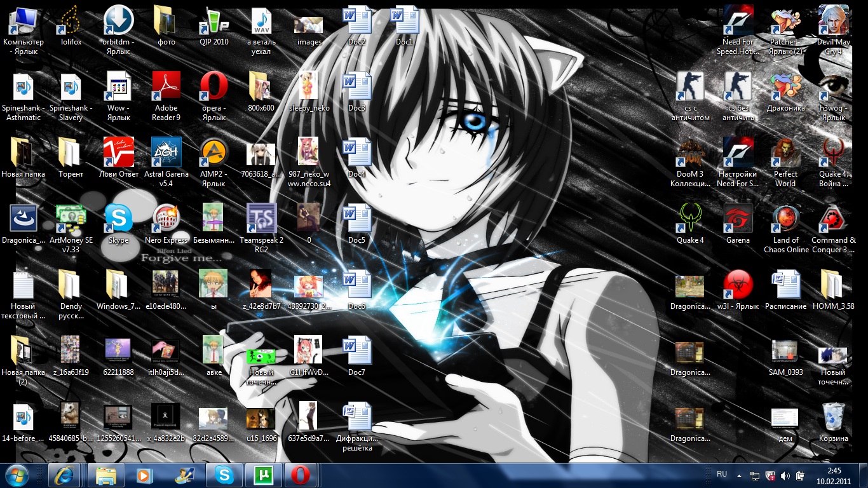
Task: Open the Дифракционная решётка document
Action: [x=356, y=417]
